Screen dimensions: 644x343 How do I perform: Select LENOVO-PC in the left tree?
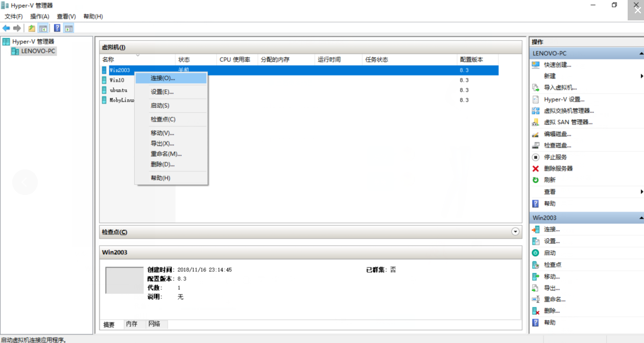pyautogui.click(x=38, y=51)
